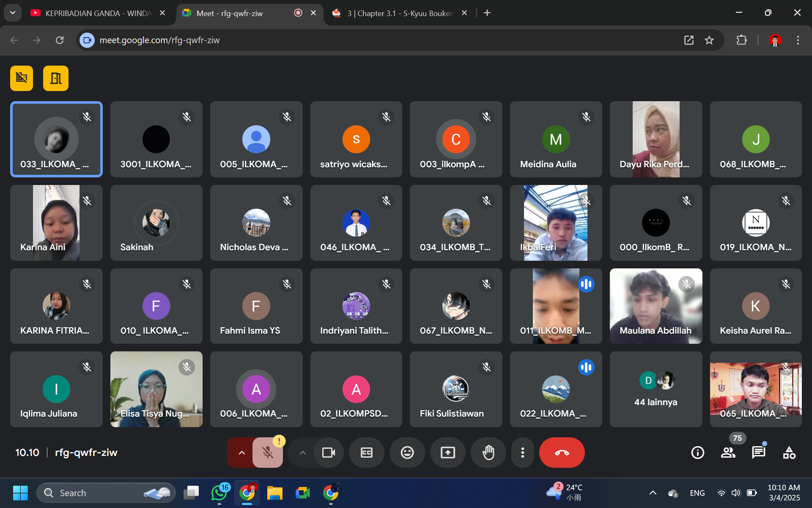Open the emoji reactions button
The height and width of the screenshot is (508, 812).
pyautogui.click(x=407, y=453)
